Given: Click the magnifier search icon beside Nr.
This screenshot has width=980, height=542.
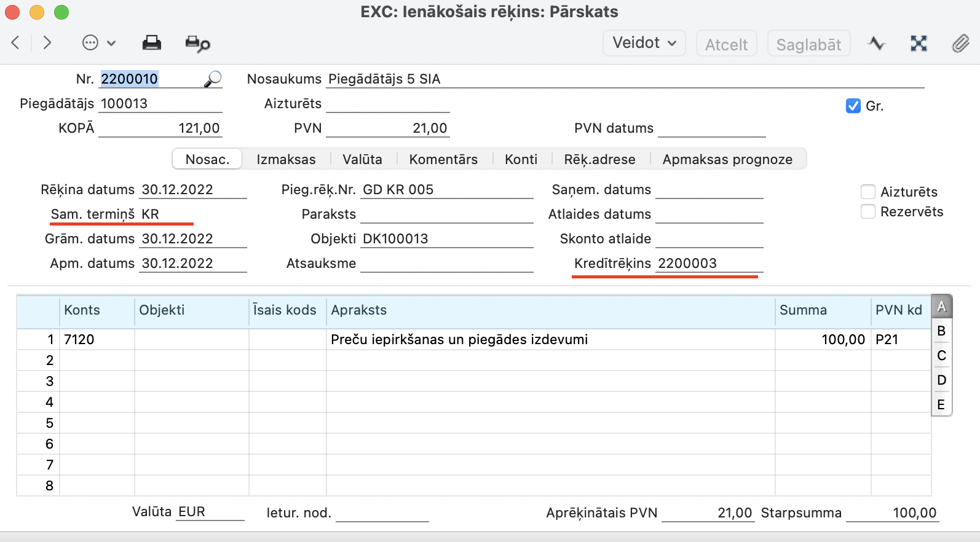Looking at the screenshot, I should pyautogui.click(x=213, y=79).
